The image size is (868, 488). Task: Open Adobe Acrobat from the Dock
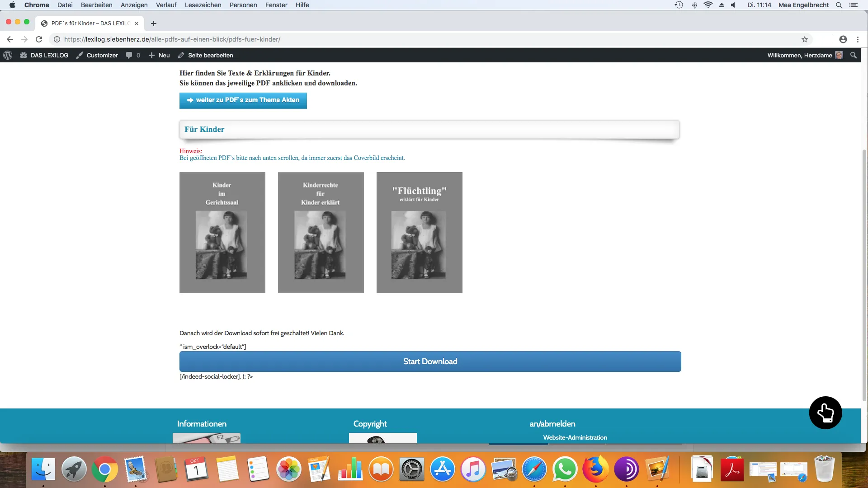pyautogui.click(x=732, y=469)
